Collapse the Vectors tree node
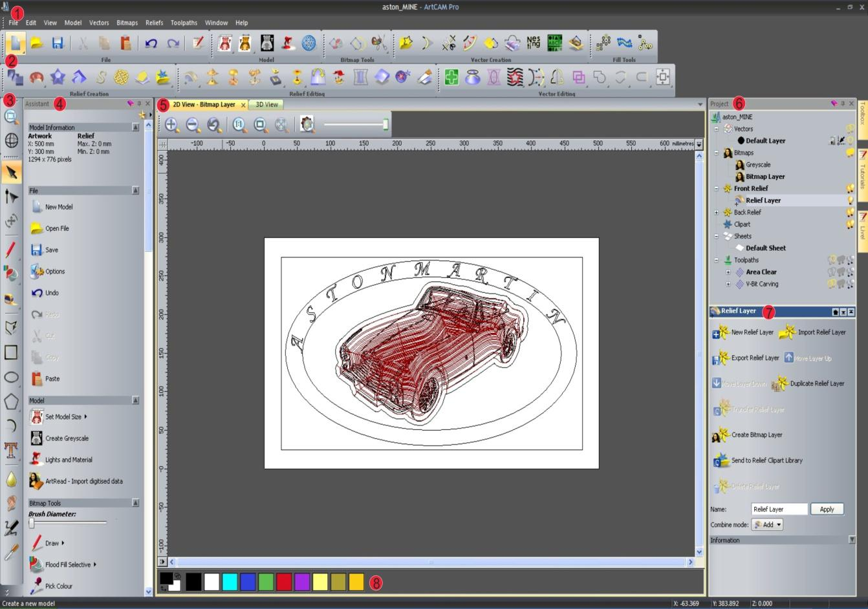The width and height of the screenshot is (868, 609). coord(716,129)
